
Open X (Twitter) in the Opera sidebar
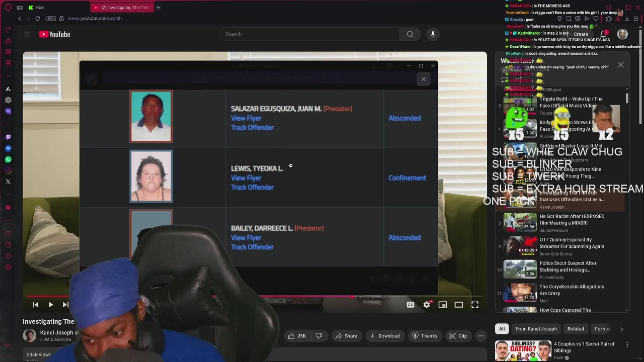[8, 182]
